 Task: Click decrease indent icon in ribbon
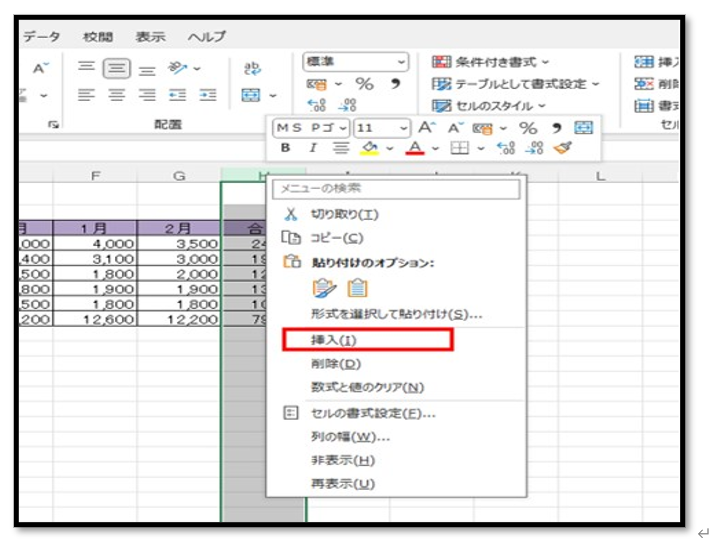(177, 95)
